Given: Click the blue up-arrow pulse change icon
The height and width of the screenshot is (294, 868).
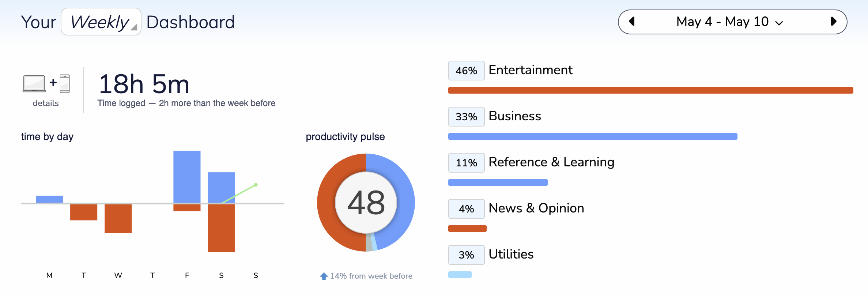Looking at the screenshot, I should [324, 276].
